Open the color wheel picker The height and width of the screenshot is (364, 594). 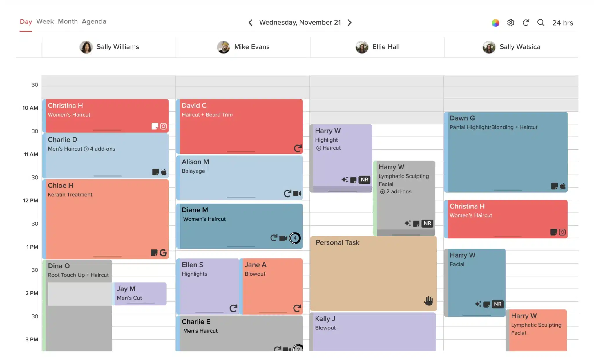[x=495, y=23]
